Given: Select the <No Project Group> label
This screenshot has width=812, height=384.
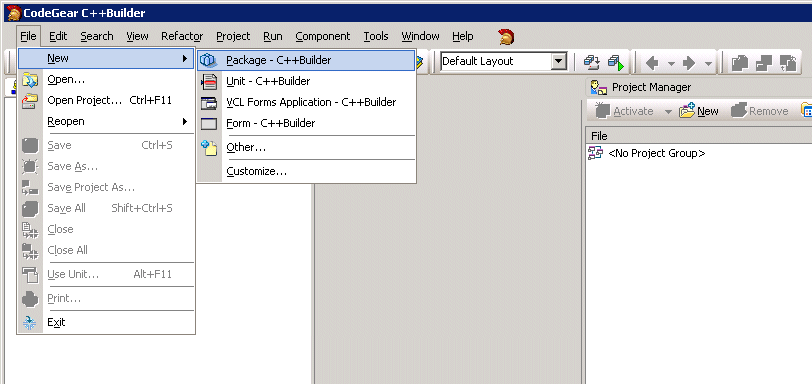Looking at the screenshot, I should point(657,153).
